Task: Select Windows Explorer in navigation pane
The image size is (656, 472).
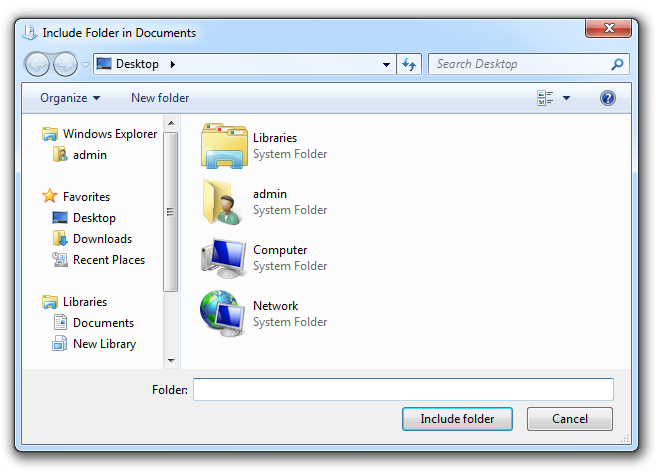Action: (100, 134)
